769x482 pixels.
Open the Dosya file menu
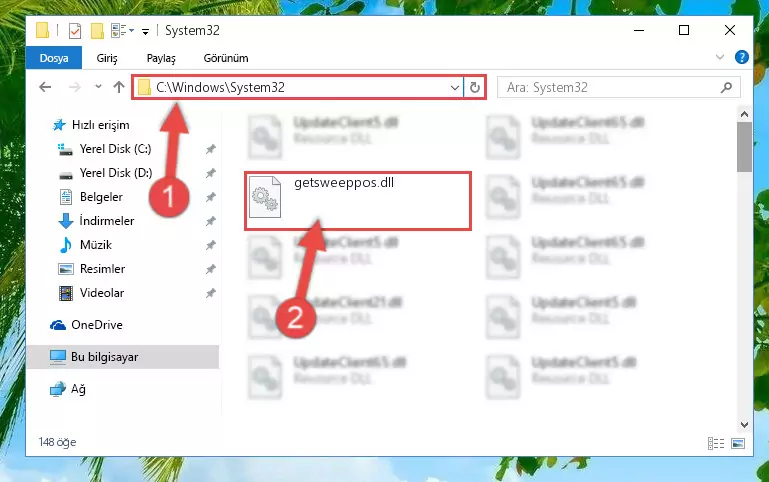coord(54,58)
